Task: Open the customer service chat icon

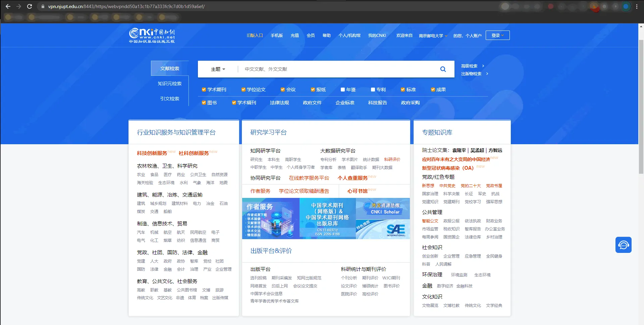Action: pos(624,245)
